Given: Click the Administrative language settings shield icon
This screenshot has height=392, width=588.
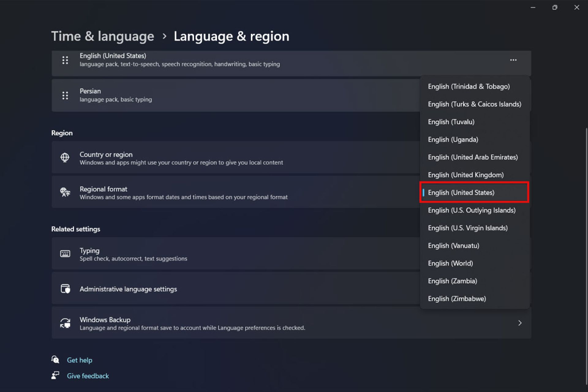Looking at the screenshot, I should pyautogui.click(x=65, y=289).
